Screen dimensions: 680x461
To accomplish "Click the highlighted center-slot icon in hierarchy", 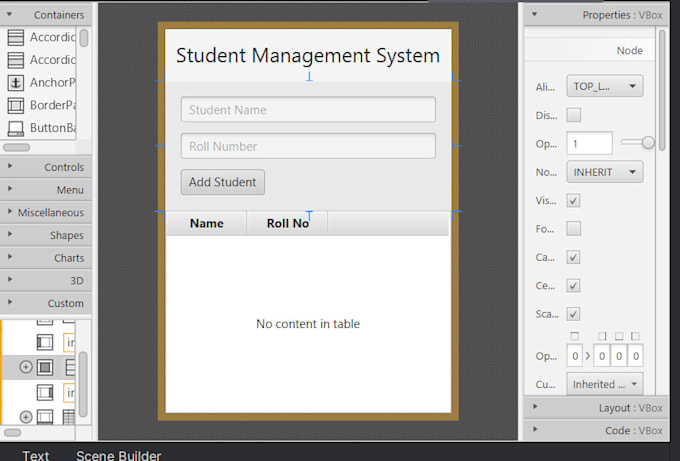I will [45, 367].
